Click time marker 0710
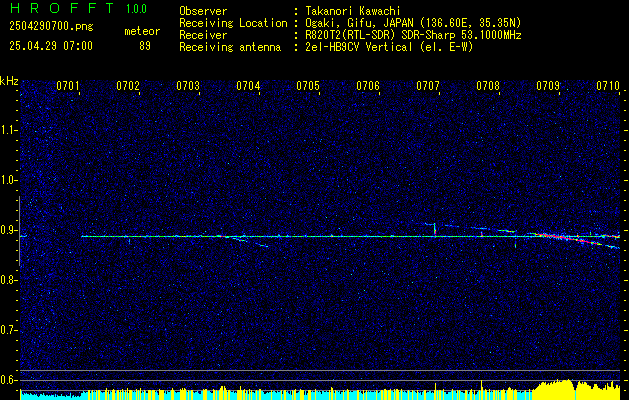The height and width of the screenshot is (400, 629). pyautogui.click(x=608, y=85)
